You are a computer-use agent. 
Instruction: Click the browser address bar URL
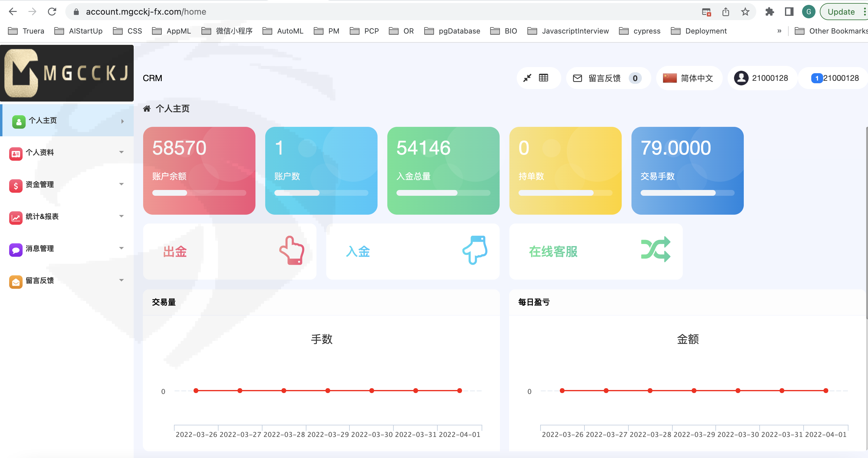tap(146, 12)
